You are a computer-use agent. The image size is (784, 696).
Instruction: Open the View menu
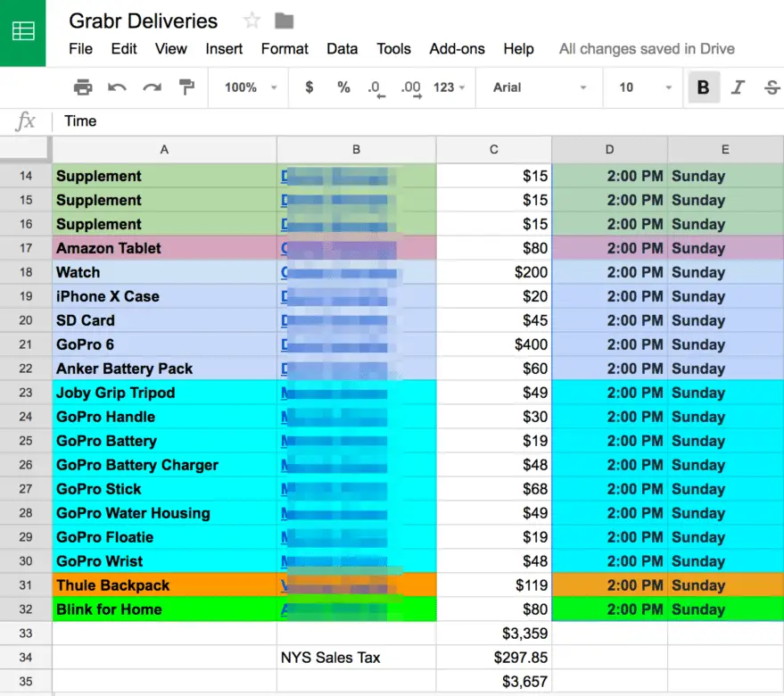tap(171, 49)
